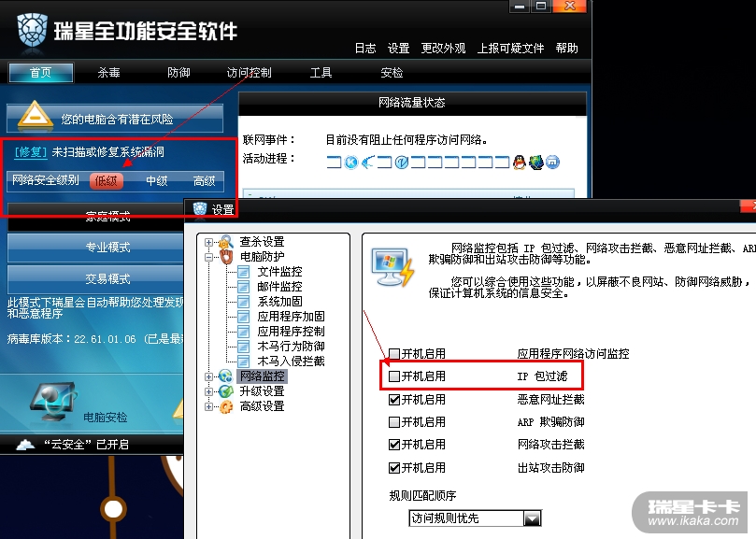The image size is (756, 539).
Task: Expand the 高级设置 tree node
Action: coord(208,407)
